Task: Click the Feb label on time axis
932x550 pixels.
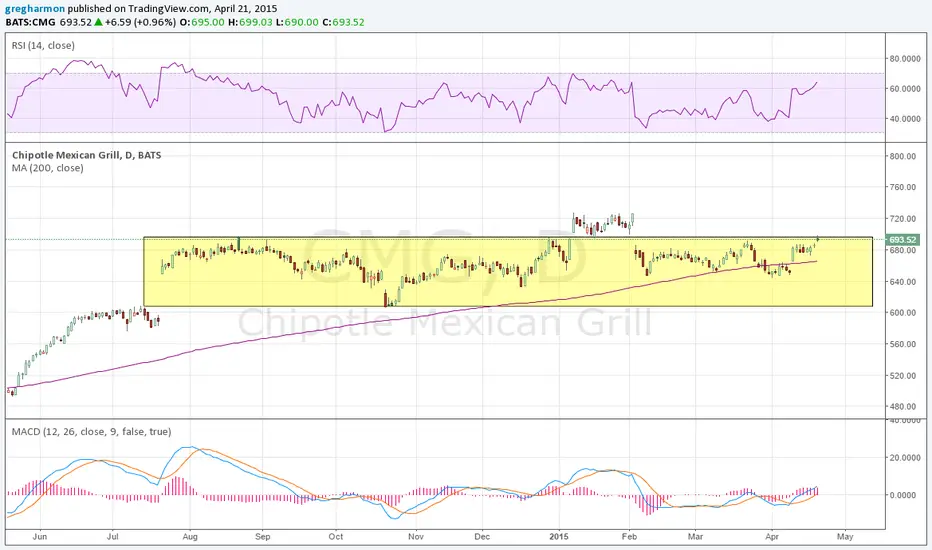Action: pyautogui.click(x=629, y=536)
